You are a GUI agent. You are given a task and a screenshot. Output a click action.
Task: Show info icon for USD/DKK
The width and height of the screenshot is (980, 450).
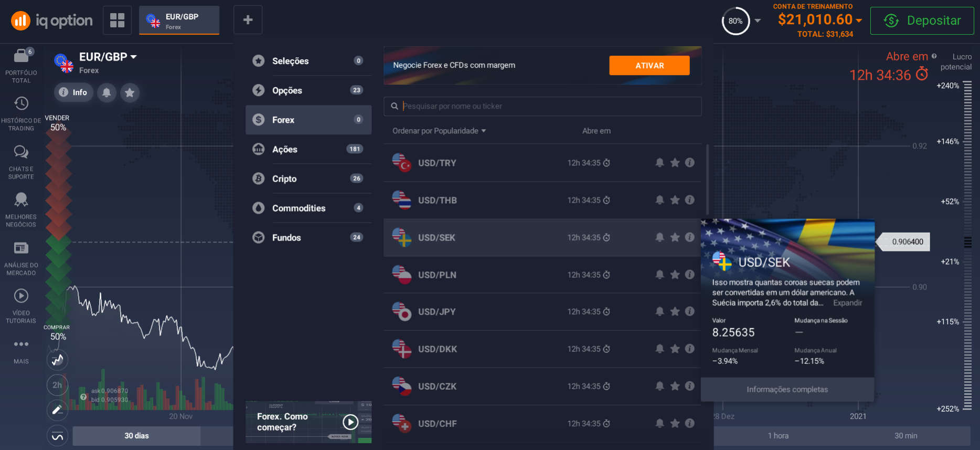coord(690,349)
